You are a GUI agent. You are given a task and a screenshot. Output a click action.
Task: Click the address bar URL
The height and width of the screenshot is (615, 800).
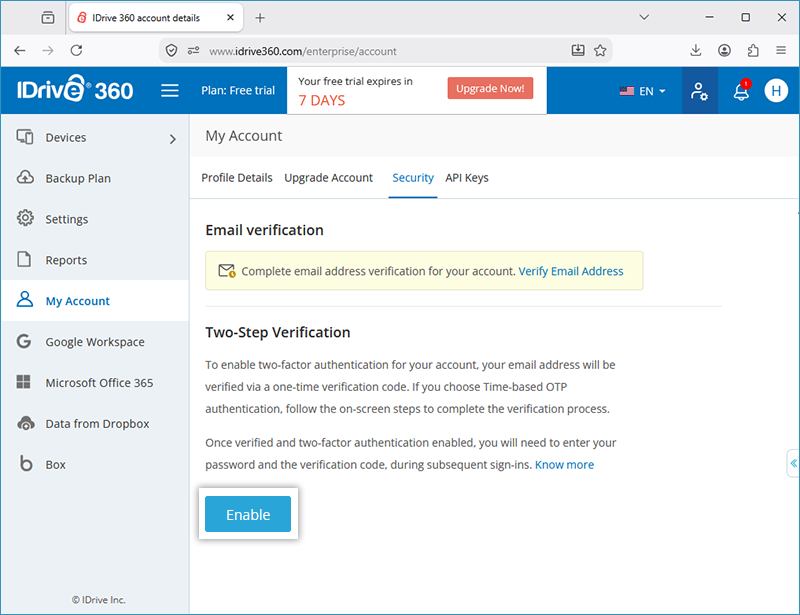pyautogui.click(x=303, y=51)
